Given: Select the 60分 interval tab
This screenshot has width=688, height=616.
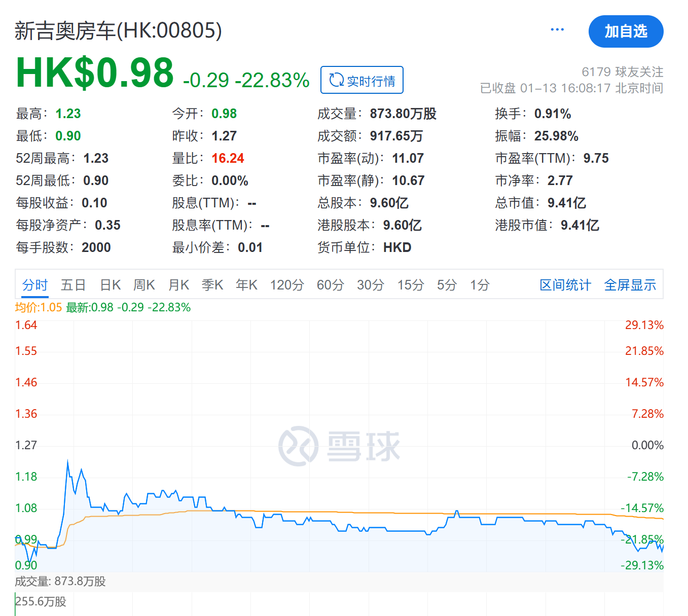Looking at the screenshot, I should (330, 284).
